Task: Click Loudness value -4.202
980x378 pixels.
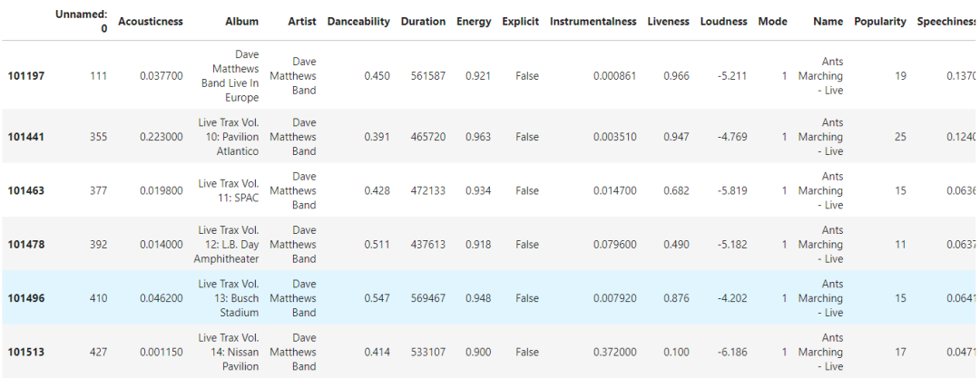Action: point(732,297)
